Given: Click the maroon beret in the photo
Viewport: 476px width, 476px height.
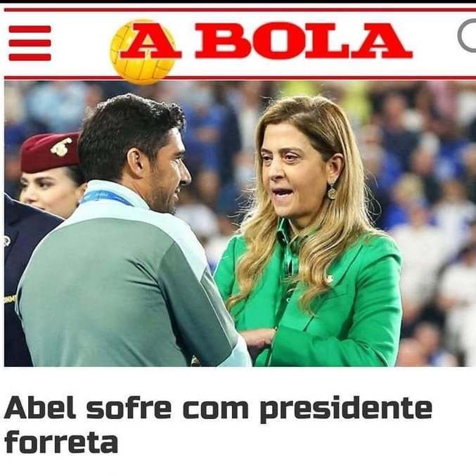Looking at the screenshot, I should coord(50,152).
